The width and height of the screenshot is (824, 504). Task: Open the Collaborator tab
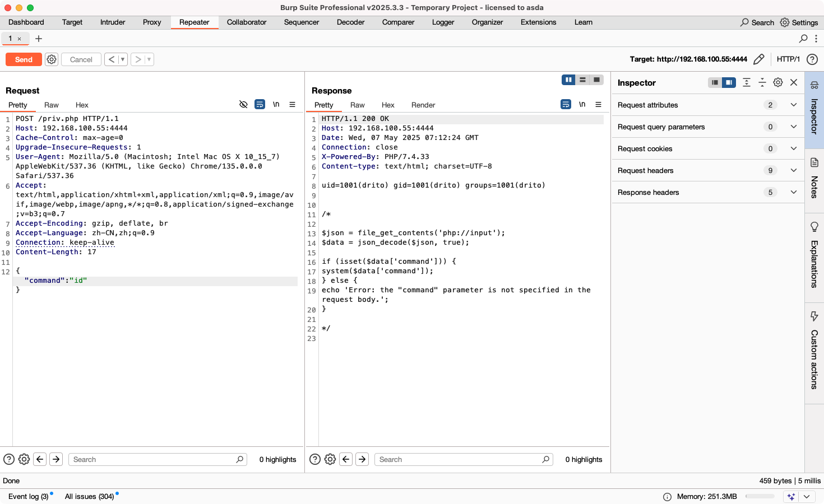pos(247,22)
